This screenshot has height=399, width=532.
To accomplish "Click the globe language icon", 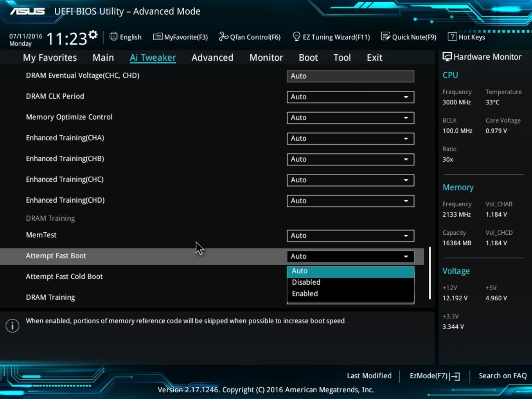I will coord(113,36).
